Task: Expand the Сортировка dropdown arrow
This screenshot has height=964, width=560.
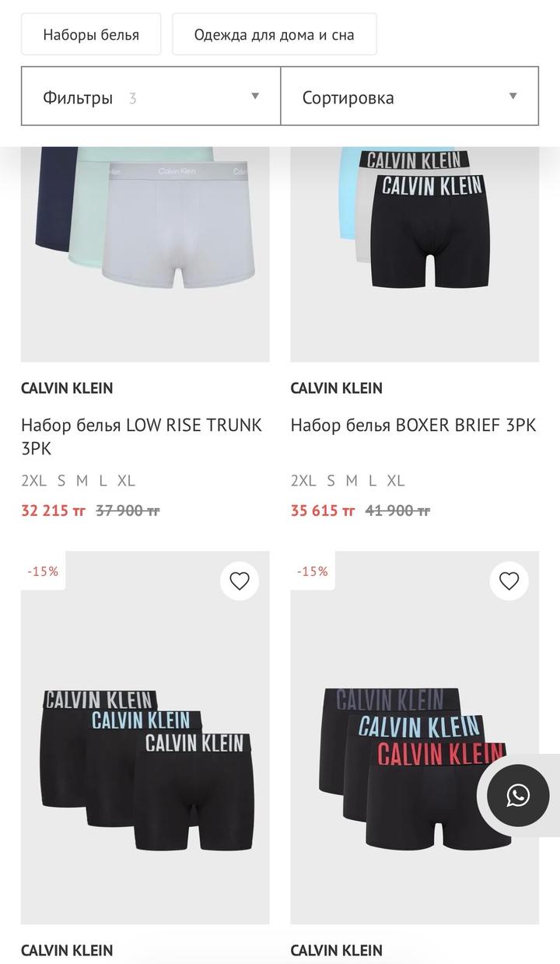Action: click(513, 96)
